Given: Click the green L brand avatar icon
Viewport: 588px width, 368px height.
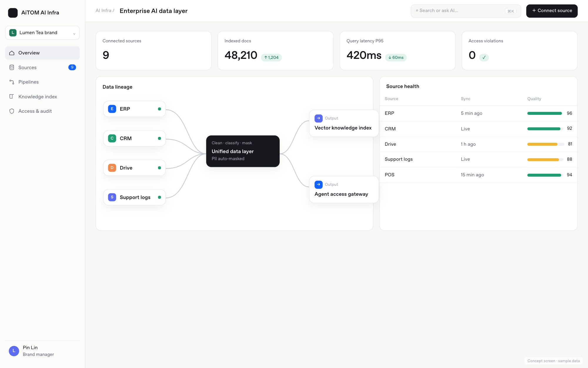Looking at the screenshot, I should [13, 33].
